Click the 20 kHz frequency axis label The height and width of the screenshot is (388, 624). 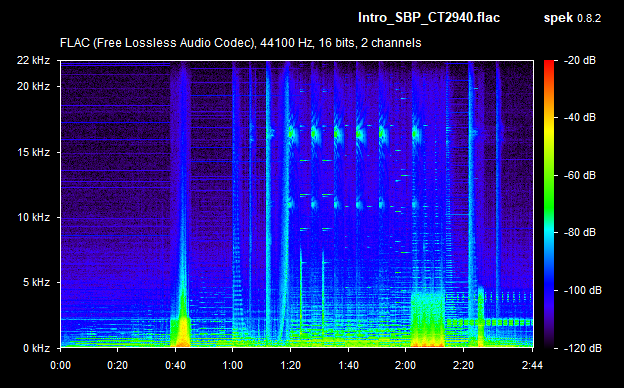(33, 86)
